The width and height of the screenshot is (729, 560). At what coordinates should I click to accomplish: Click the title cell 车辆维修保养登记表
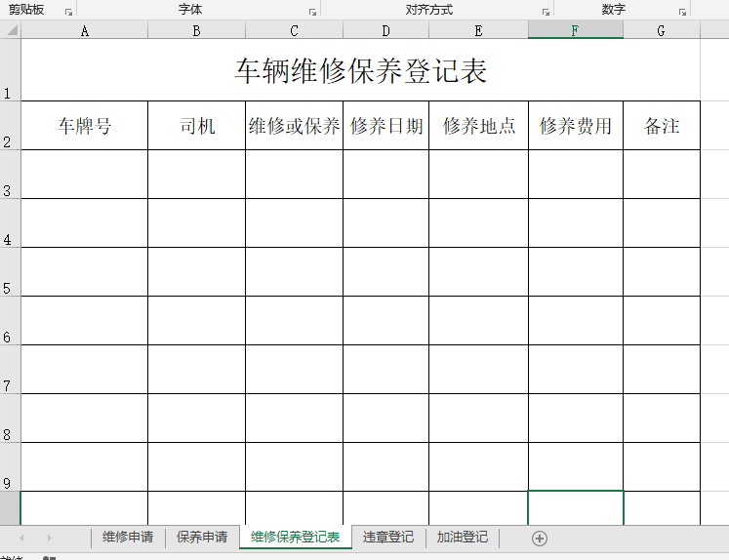360,70
